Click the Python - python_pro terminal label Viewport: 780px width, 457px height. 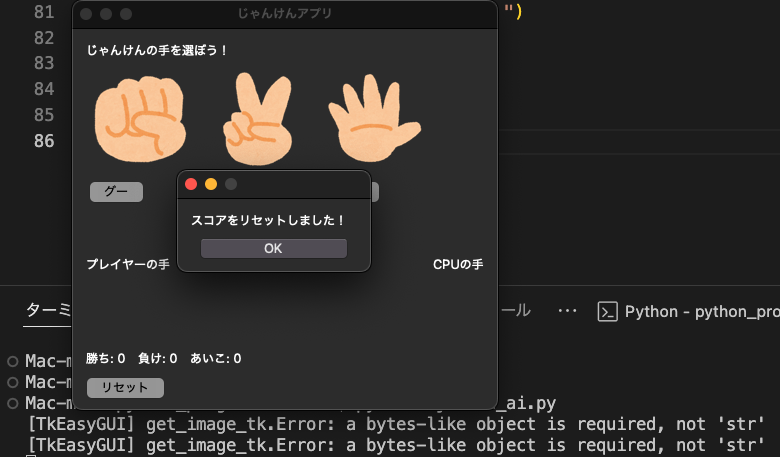click(x=702, y=312)
